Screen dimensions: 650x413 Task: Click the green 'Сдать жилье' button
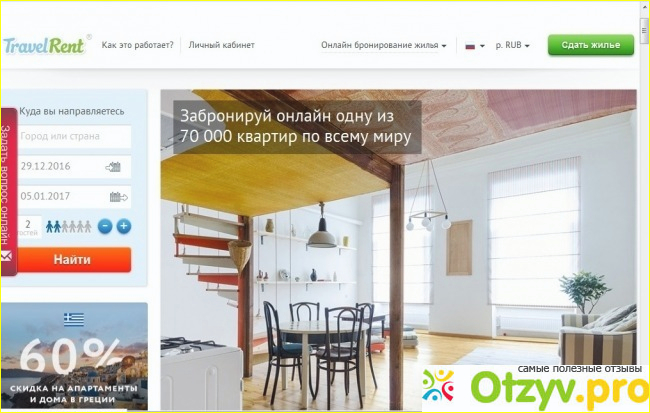click(x=591, y=45)
